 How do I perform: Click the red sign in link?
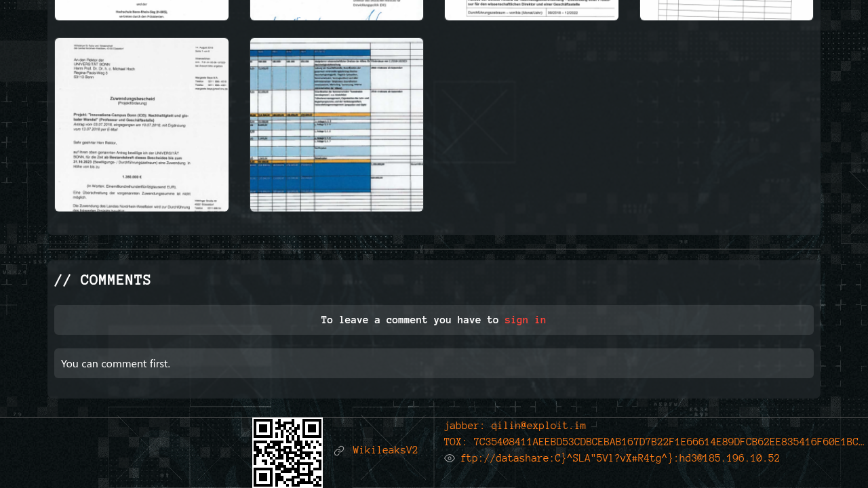[525, 320]
